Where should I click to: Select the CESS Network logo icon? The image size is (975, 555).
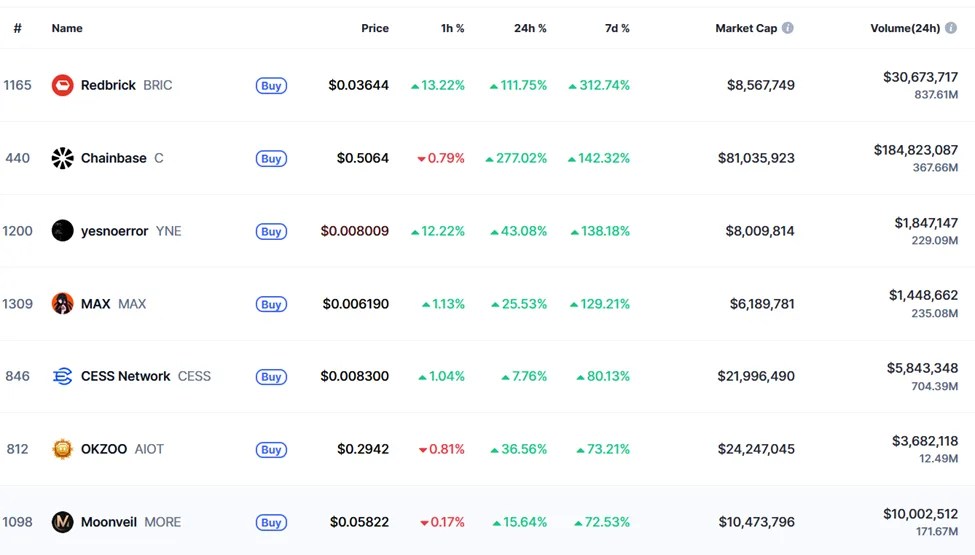pos(62,376)
